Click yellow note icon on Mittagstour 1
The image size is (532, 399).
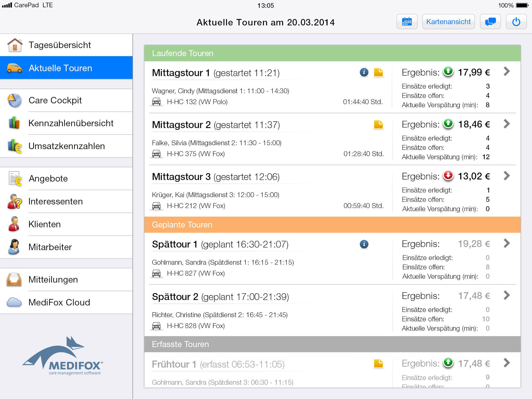(378, 72)
